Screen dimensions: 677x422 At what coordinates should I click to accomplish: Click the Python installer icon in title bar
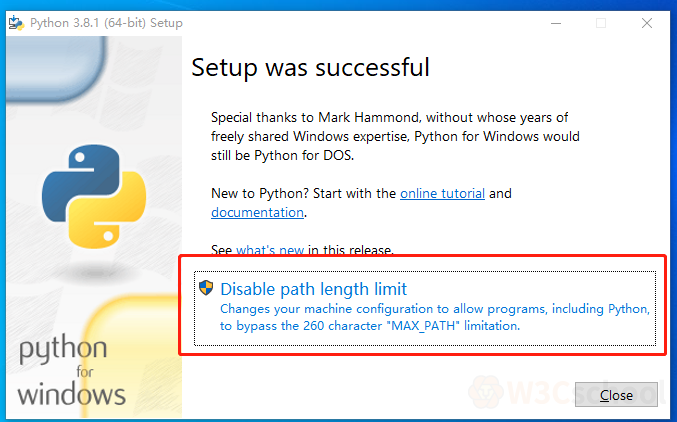pos(15,22)
